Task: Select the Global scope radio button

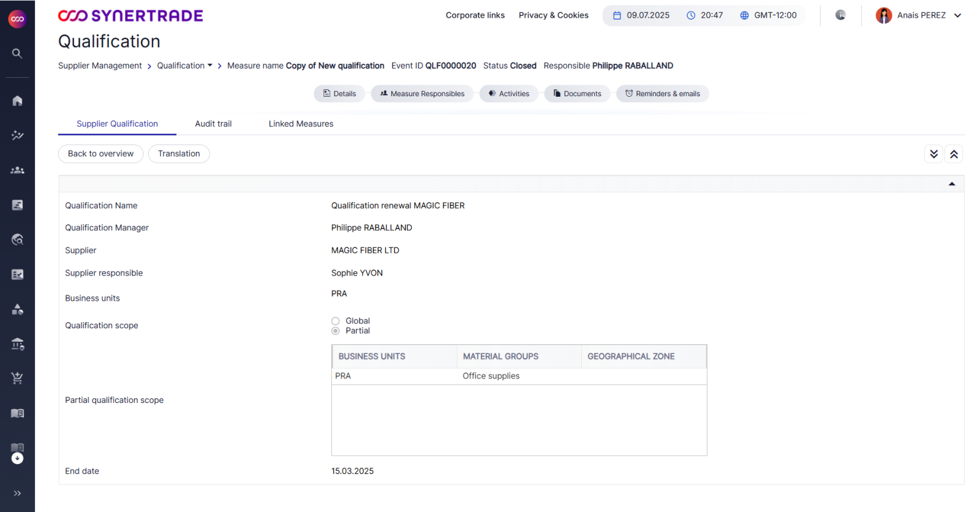Action: click(336, 321)
